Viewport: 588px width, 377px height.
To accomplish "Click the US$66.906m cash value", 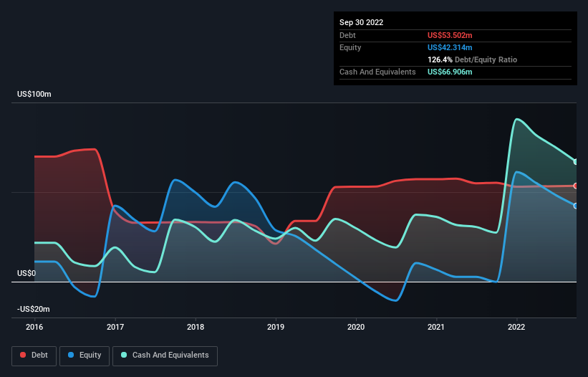I will [450, 72].
